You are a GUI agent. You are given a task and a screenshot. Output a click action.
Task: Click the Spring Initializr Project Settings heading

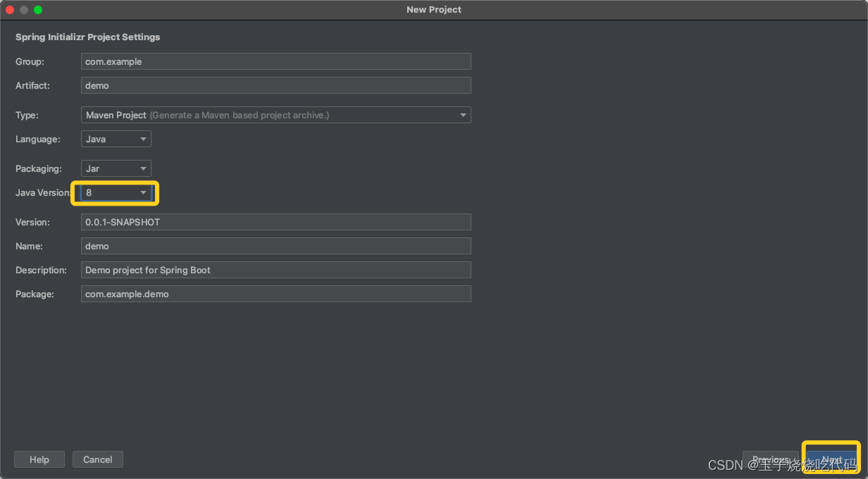point(88,37)
